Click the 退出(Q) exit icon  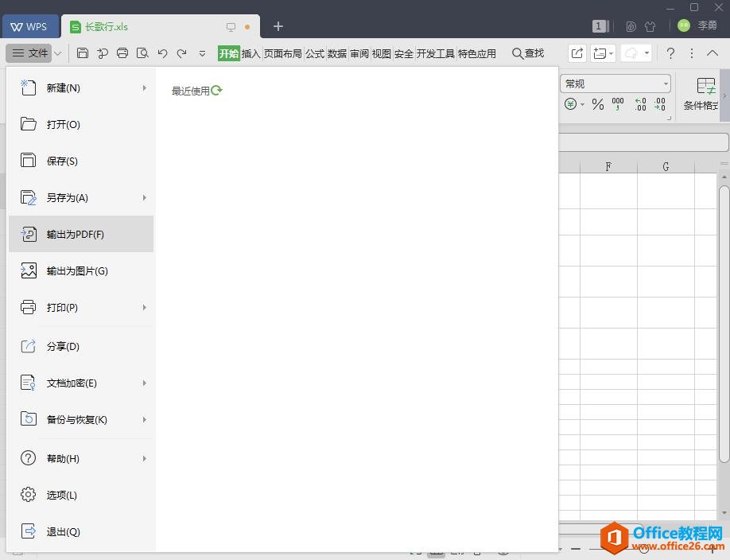[x=28, y=531]
